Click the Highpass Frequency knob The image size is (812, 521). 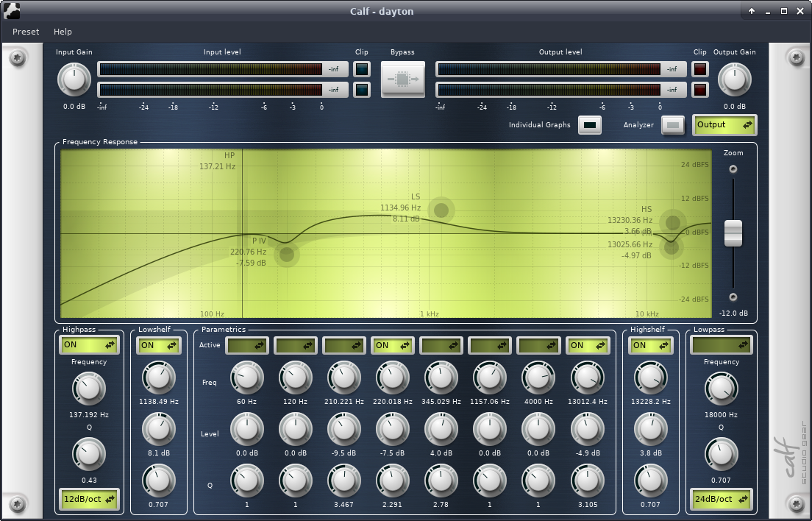(89, 389)
